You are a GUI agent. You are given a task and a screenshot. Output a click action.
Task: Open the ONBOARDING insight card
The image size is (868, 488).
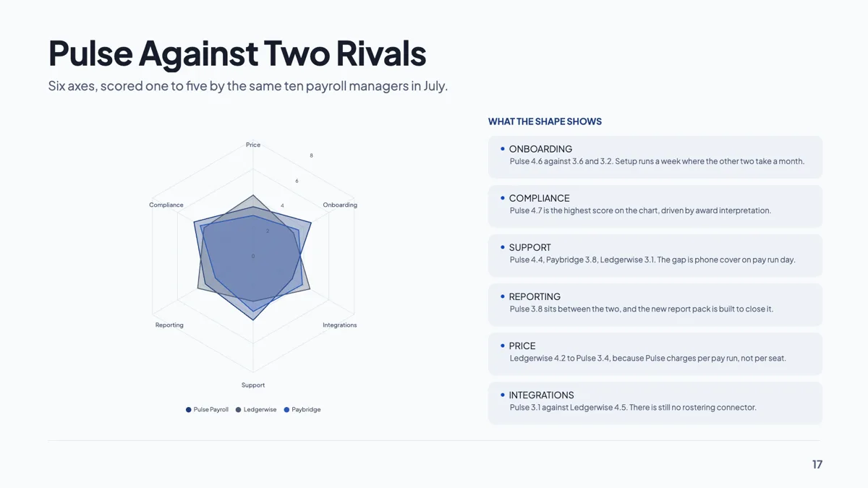(655, 157)
